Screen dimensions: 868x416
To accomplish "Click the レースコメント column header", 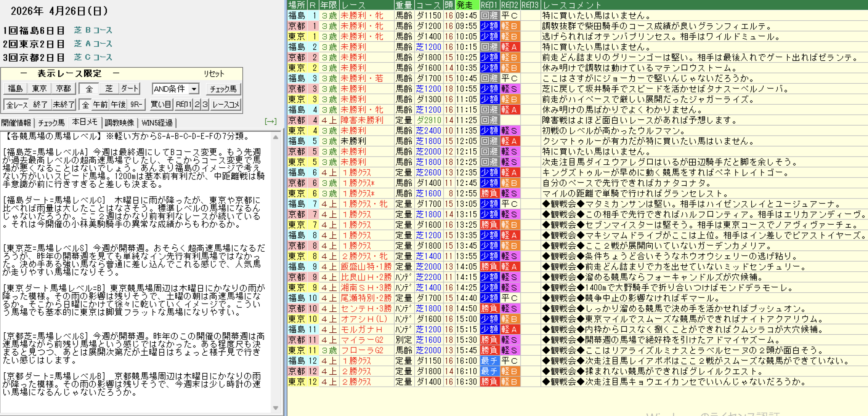I will coord(572,5).
